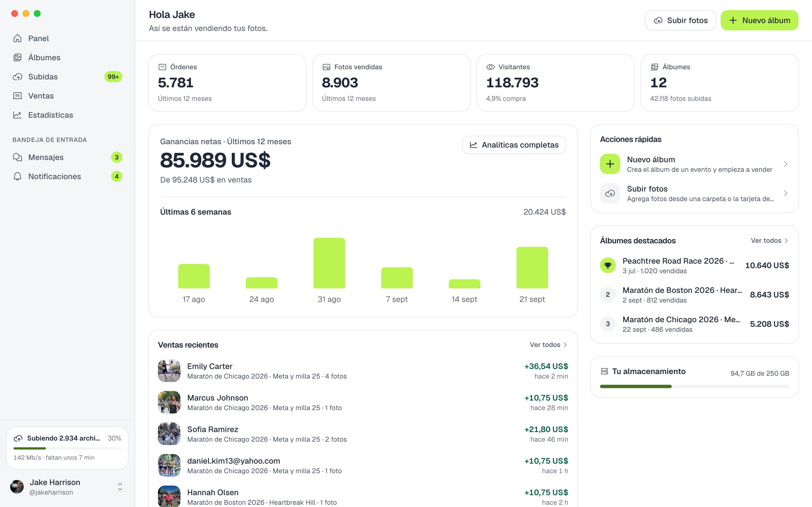Click the chat bubble icon for Mensajes
Viewport: 812px width, 507px height.
click(x=17, y=157)
